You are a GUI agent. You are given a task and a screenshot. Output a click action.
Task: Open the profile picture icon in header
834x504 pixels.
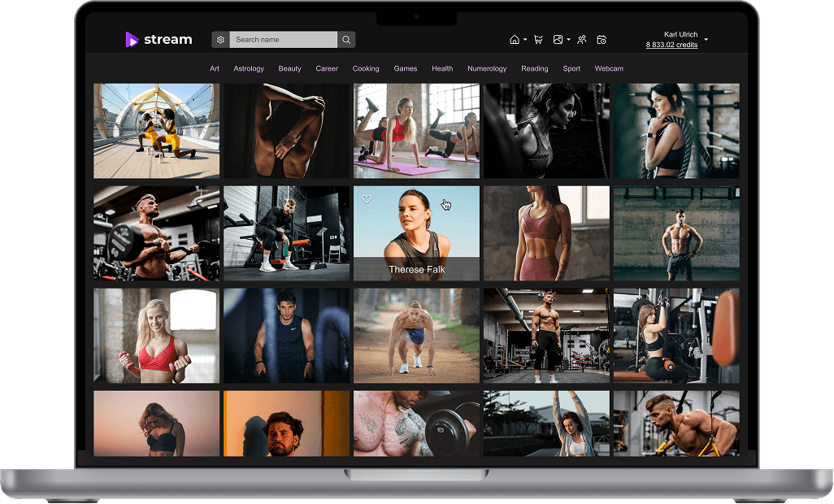[558, 40]
